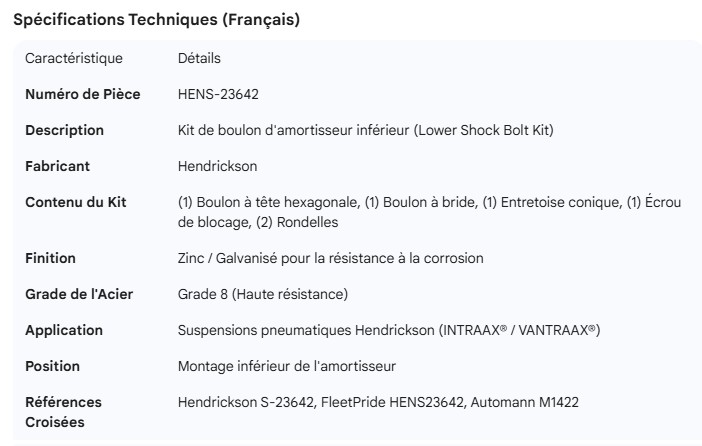702x446 pixels.
Task: Click the Grade 8 (Haute résistance) value
Action: 262,294
